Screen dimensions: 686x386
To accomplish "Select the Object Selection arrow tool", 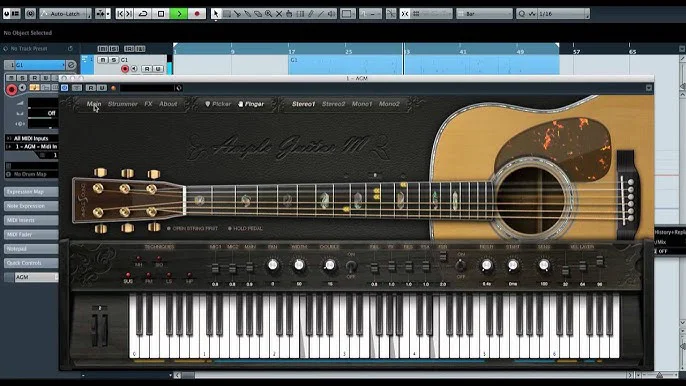I will (x=216, y=14).
